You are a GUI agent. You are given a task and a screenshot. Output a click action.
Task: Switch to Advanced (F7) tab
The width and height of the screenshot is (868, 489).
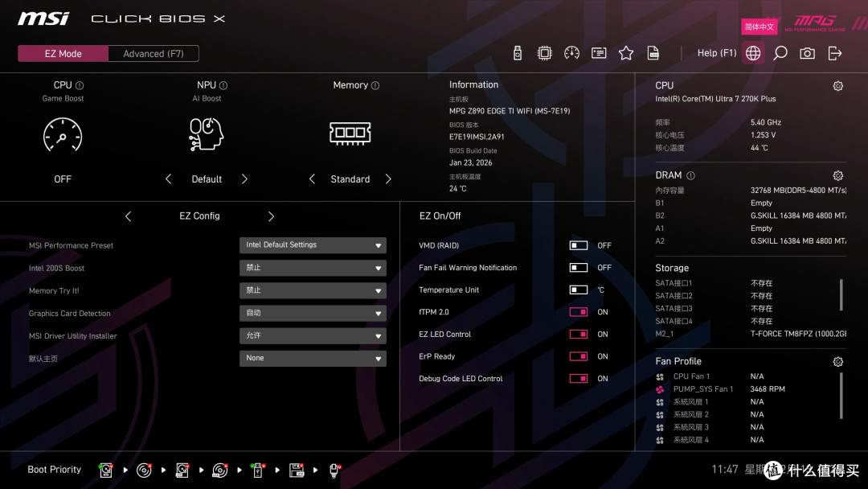tap(154, 54)
